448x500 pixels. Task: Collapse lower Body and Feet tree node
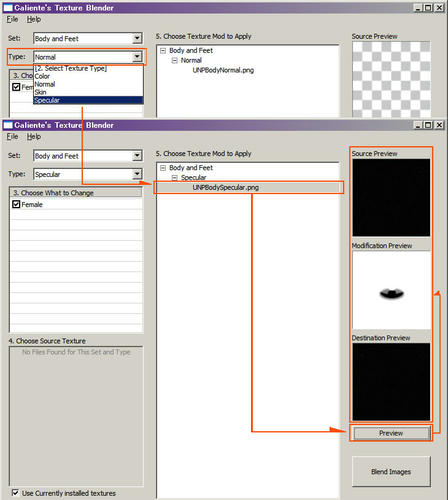(x=163, y=168)
